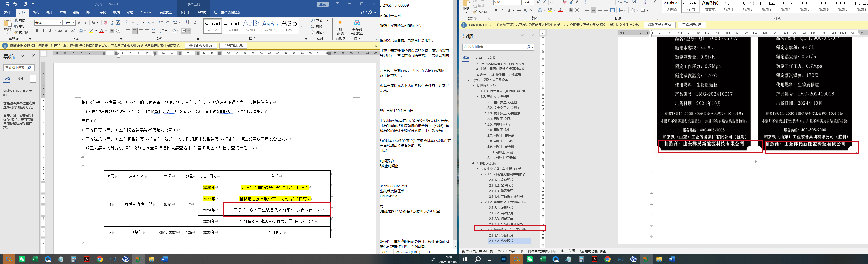Insert enclosed character (字) in 文档1 Word

(x=118, y=31)
